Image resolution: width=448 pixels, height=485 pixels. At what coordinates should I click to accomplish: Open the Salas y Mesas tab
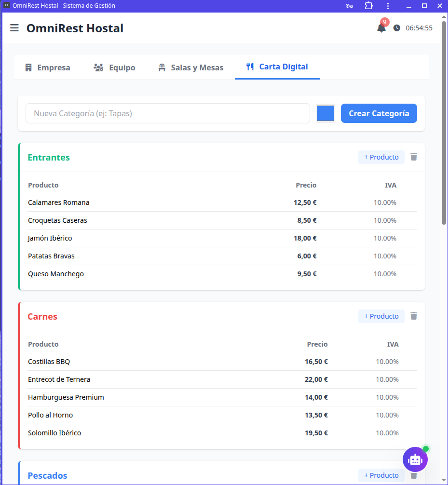click(191, 67)
